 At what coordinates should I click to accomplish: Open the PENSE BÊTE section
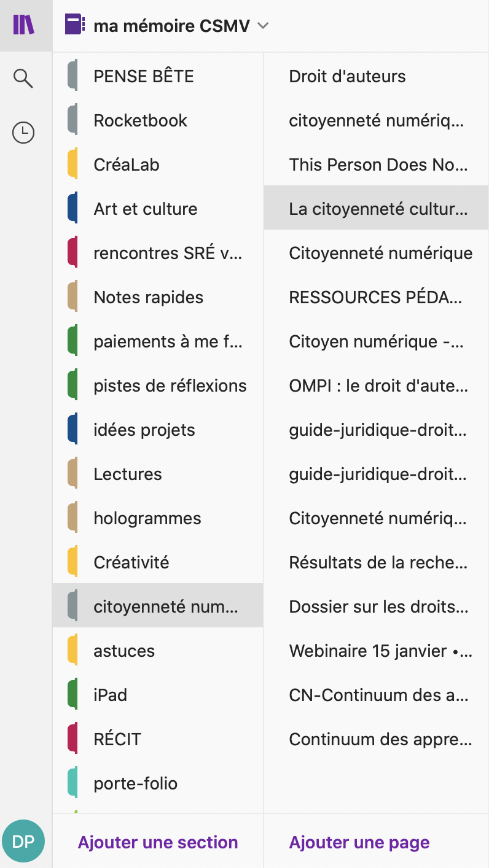click(x=144, y=76)
